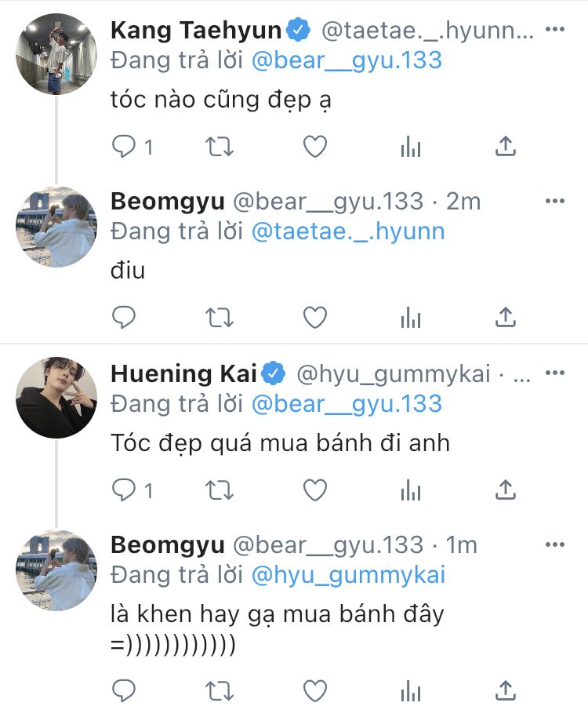
Task: Click the Huening Kai display name
Action: (x=183, y=374)
